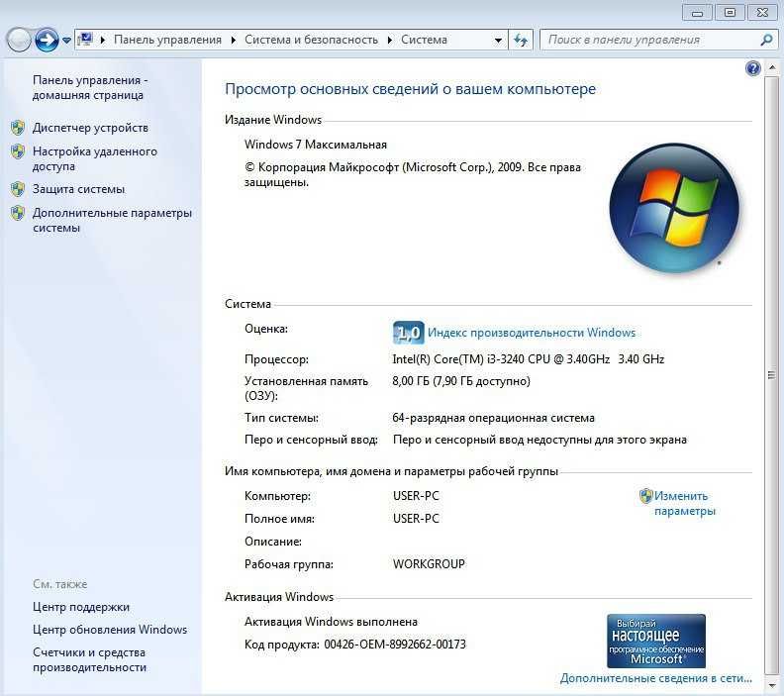Click the product code 00426-OEM-8992662-00173
Viewport: 784px width, 696px height.
395,644
